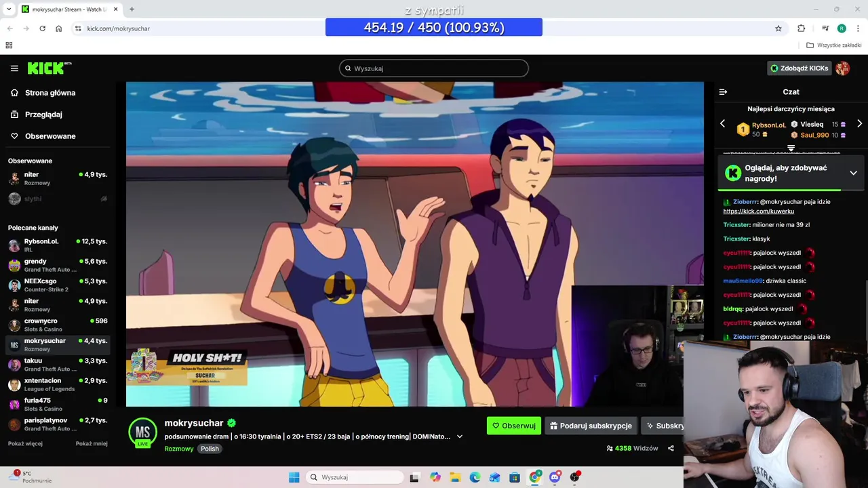Click chat username Tricxster on milioner message

click(x=736, y=224)
